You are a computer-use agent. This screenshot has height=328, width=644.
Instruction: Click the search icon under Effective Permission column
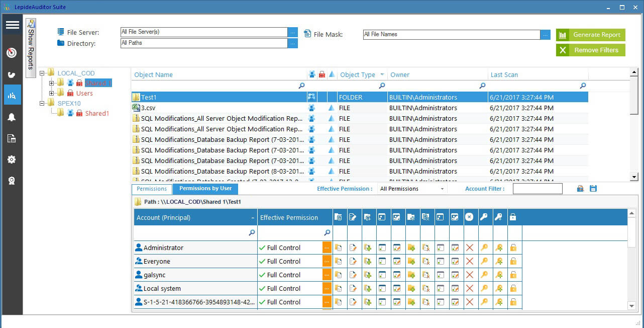click(327, 232)
